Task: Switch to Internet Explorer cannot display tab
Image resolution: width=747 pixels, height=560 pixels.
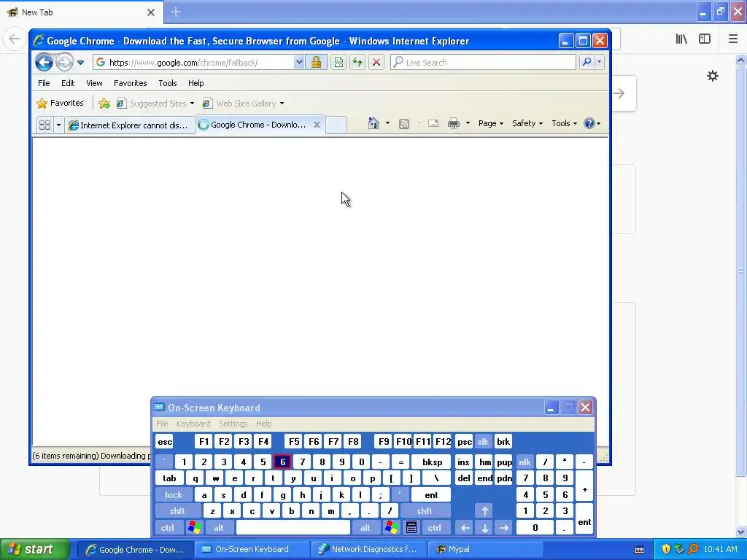Action: tap(130, 125)
